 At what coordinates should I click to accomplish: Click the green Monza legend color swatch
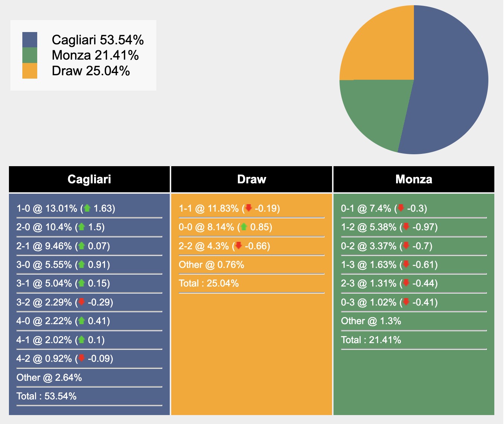(30, 55)
